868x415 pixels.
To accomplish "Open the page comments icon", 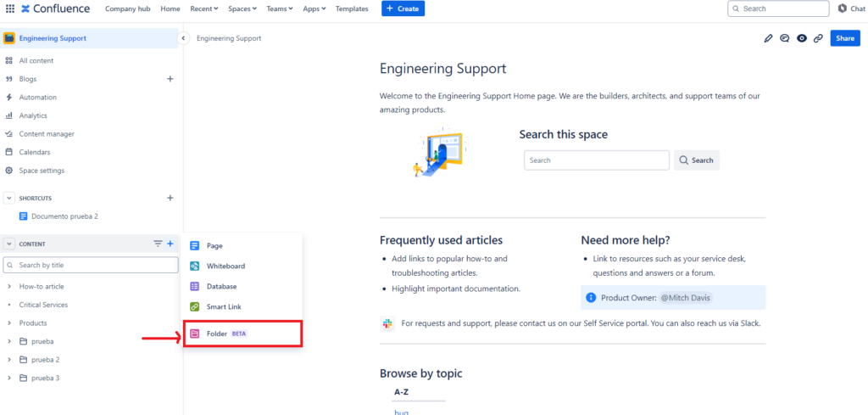I will [785, 38].
